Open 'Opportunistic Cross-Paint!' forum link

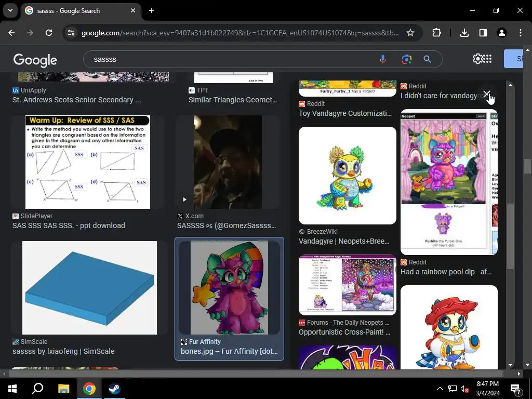[x=345, y=332]
